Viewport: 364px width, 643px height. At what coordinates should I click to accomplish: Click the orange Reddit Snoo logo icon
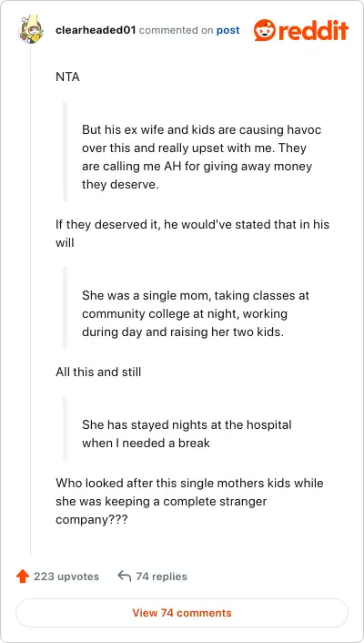(x=265, y=30)
